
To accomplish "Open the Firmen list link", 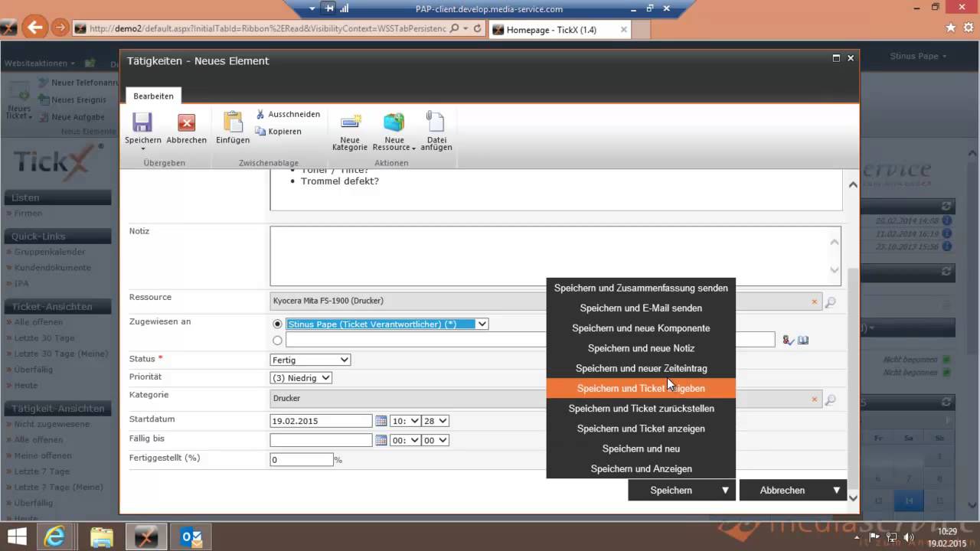I will pos(28,214).
